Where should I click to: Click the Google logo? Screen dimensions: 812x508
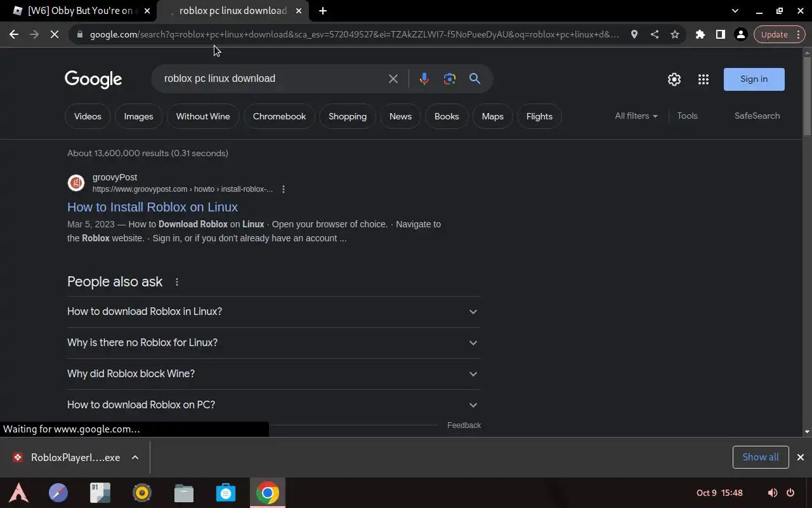[93, 79]
